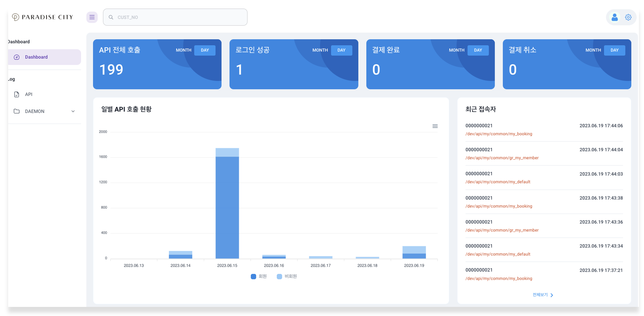The height and width of the screenshot is (316, 644).
Task: Select Dashboard in the sidebar
Action: (x=44, y=57)
